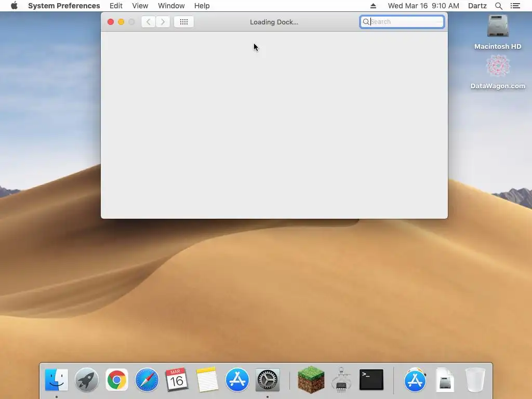Viewport: 532px width, 399px height.
Task: Click date and time in menu bar
Action: pyautogui.click(x=423, y=6)
